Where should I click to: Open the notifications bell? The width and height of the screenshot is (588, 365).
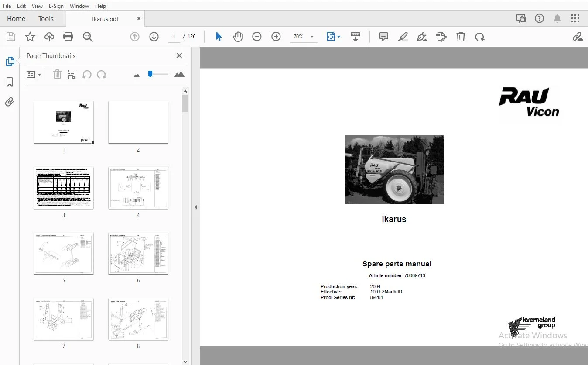557,18
